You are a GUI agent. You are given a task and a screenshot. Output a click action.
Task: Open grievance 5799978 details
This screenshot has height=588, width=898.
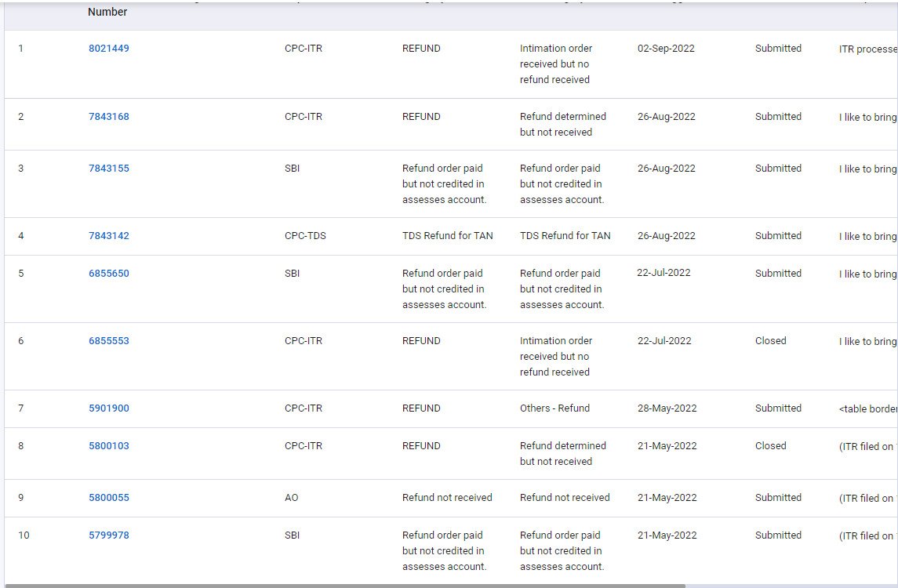(x=107, y=535)
